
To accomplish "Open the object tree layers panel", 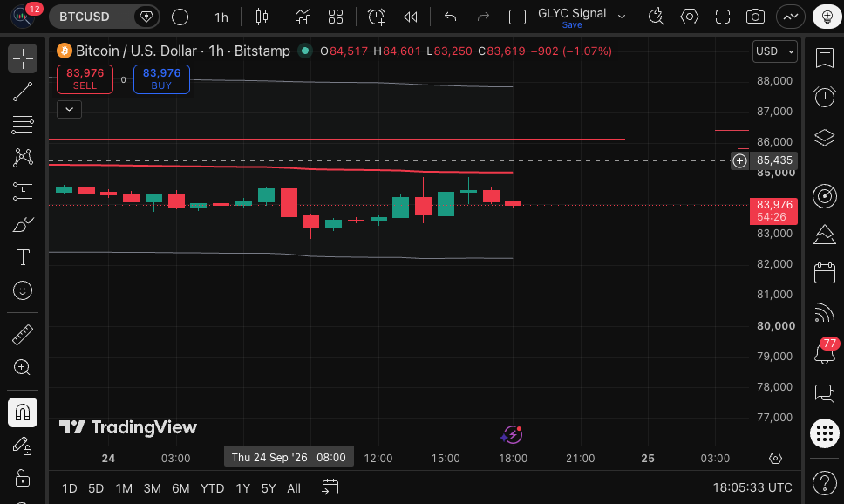I will (x=825, y=138).
